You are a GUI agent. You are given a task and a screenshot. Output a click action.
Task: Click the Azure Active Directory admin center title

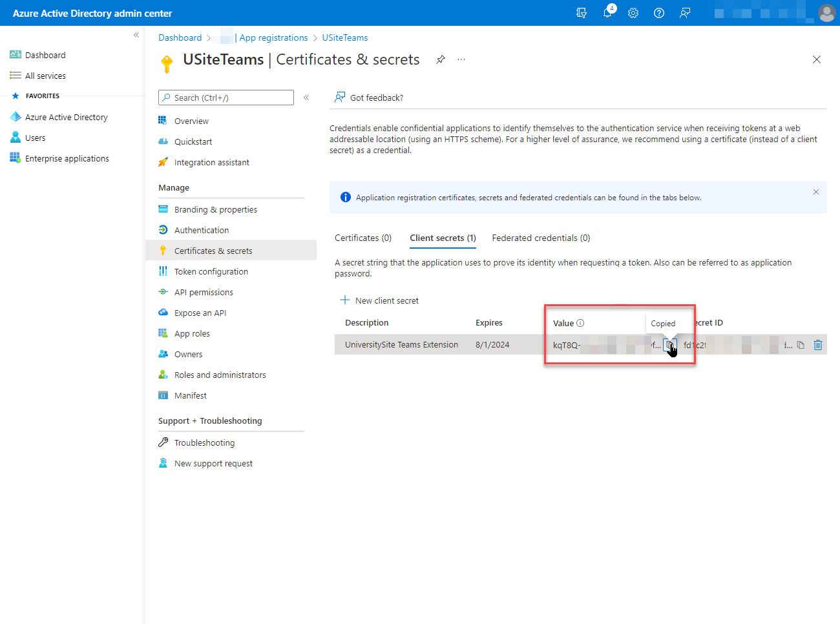[92, 13]
